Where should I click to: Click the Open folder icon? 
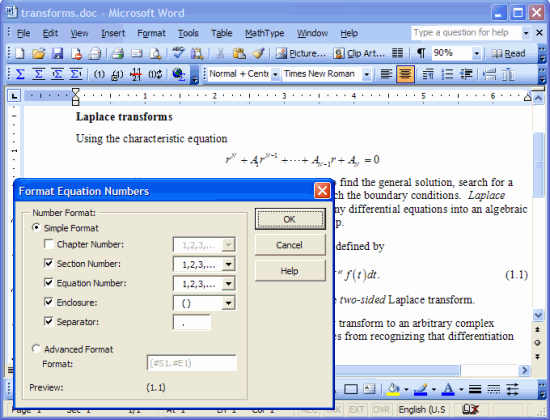pos(39,54)
